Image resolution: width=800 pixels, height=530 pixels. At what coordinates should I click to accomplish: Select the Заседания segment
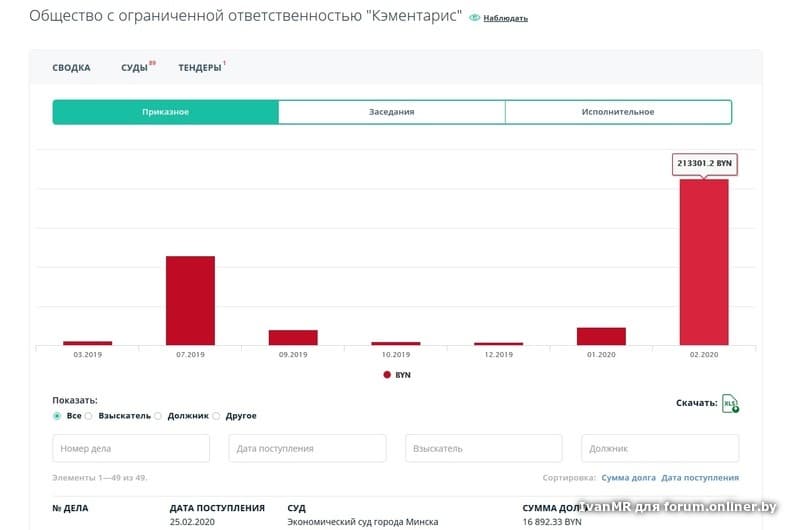pyautogui.click(x=392, y=112)
